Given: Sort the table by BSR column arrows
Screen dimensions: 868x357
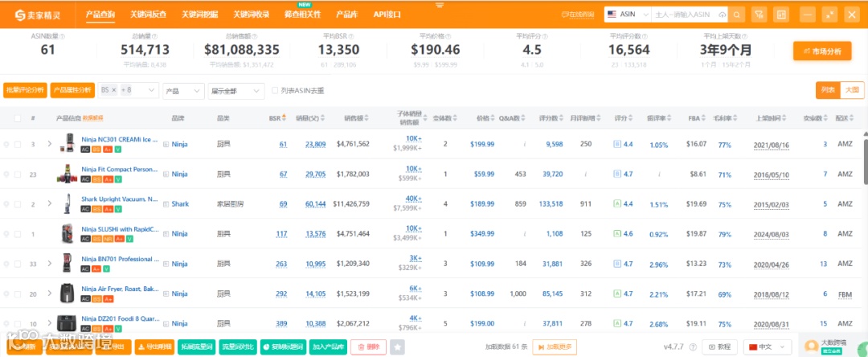Looking at the screenshot, I should [x=284, y=118].
